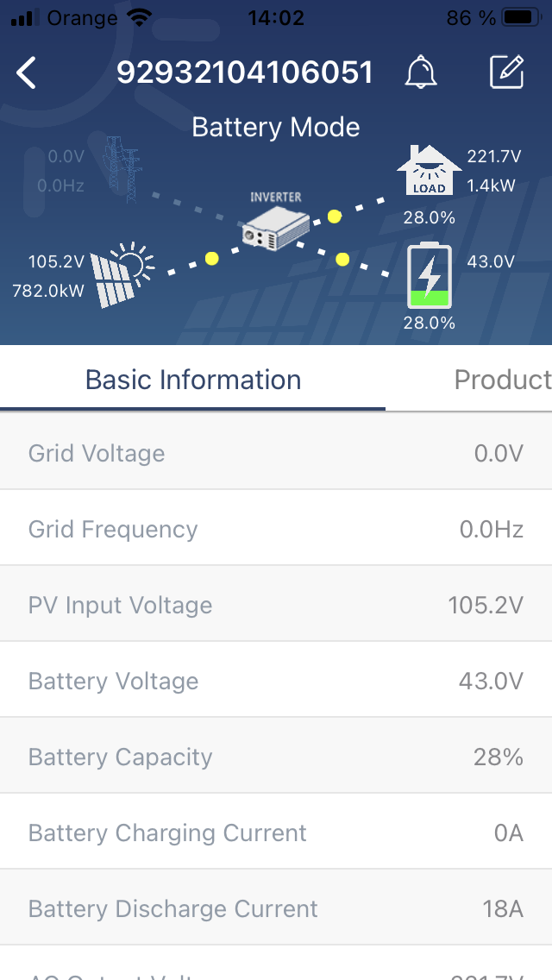
Task: Tap the house load icon
Action: [429, 172]
